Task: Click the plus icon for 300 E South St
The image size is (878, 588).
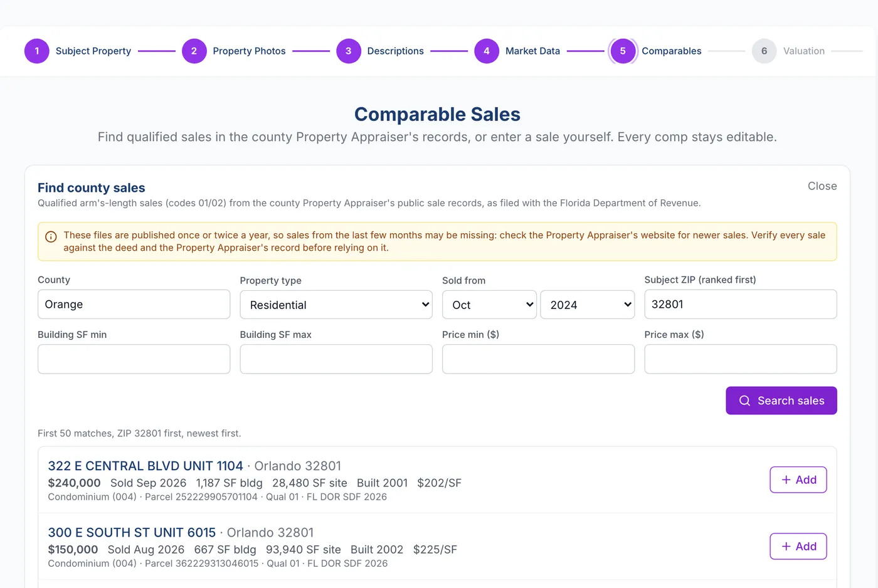Action: pyautogui.click(x=786, y=546)
